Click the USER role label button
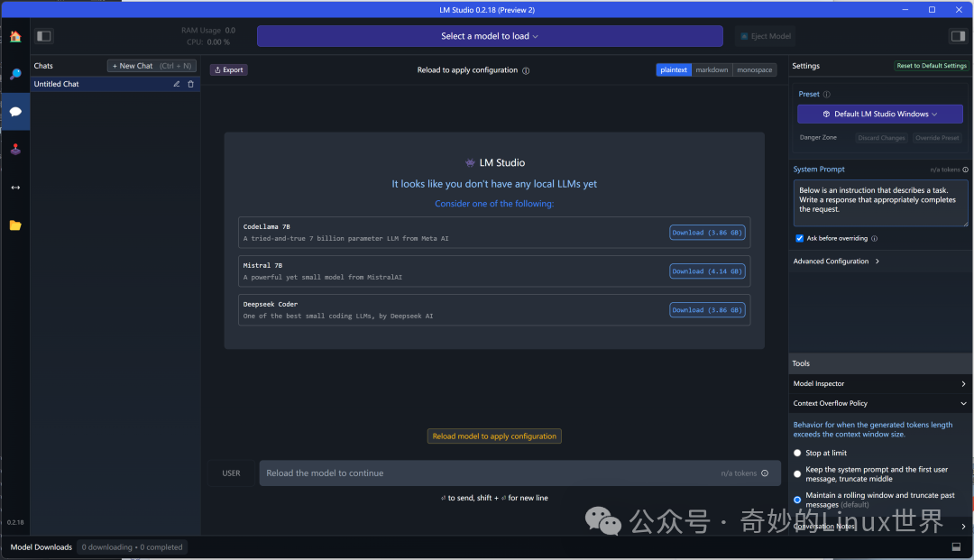This screenshot has width=974, height=560. [x=231, y=473]
